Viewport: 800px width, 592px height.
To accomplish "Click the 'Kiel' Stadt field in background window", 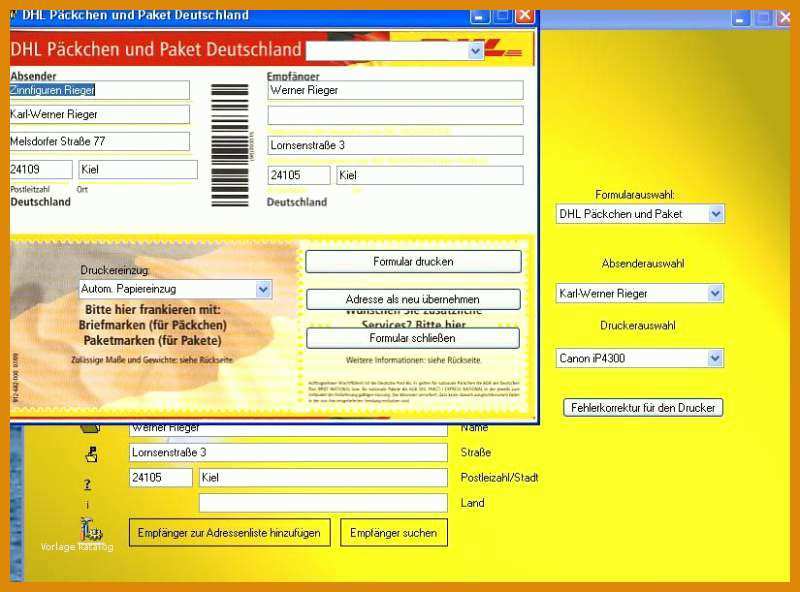I will [x=323, y=478].
